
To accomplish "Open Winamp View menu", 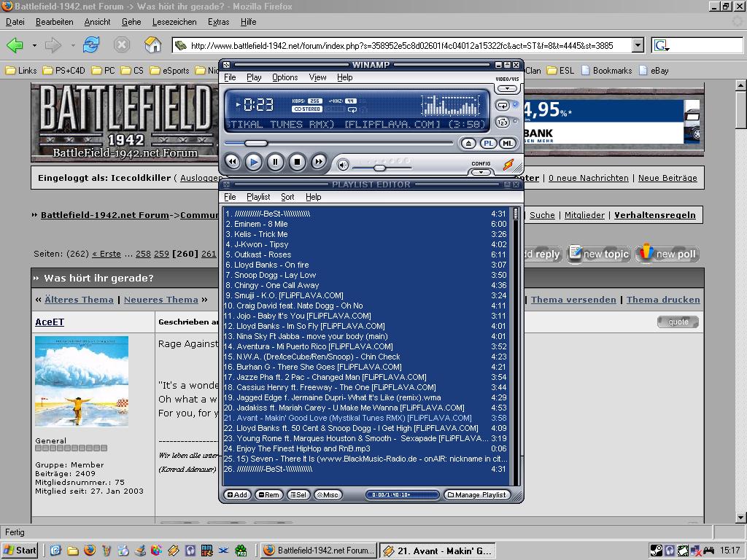I will click(318, 77).
